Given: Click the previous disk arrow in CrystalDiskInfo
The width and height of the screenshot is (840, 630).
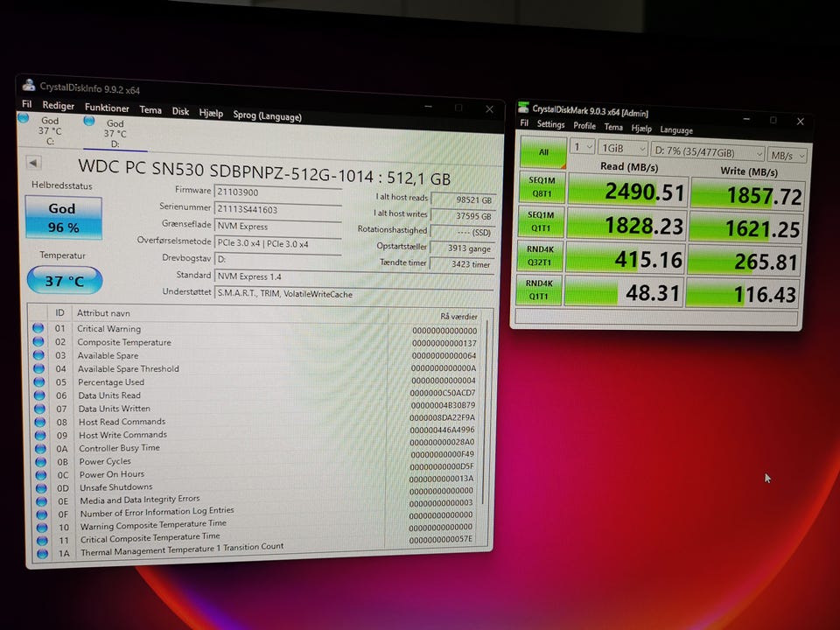Looking at the screenshot, I should click(x=33, y=163).
